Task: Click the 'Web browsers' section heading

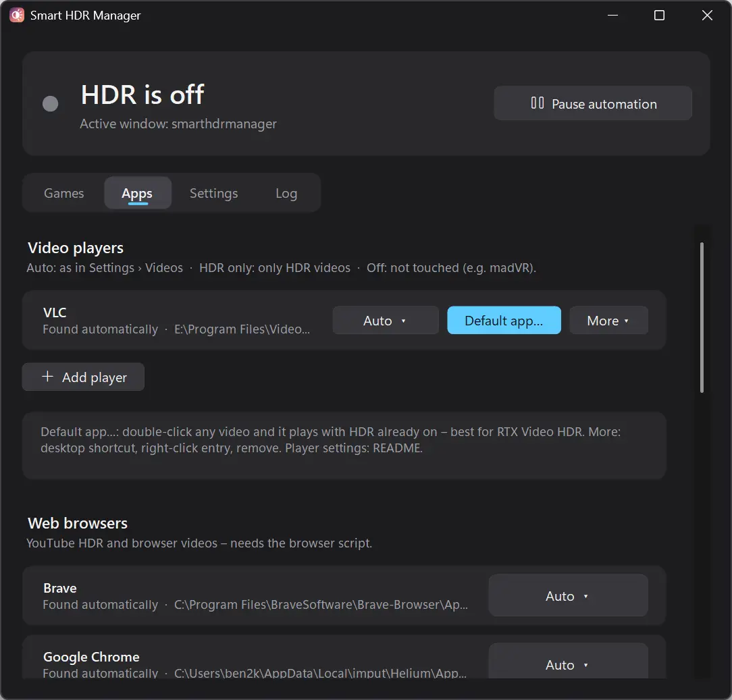Action: click(78, 523)
